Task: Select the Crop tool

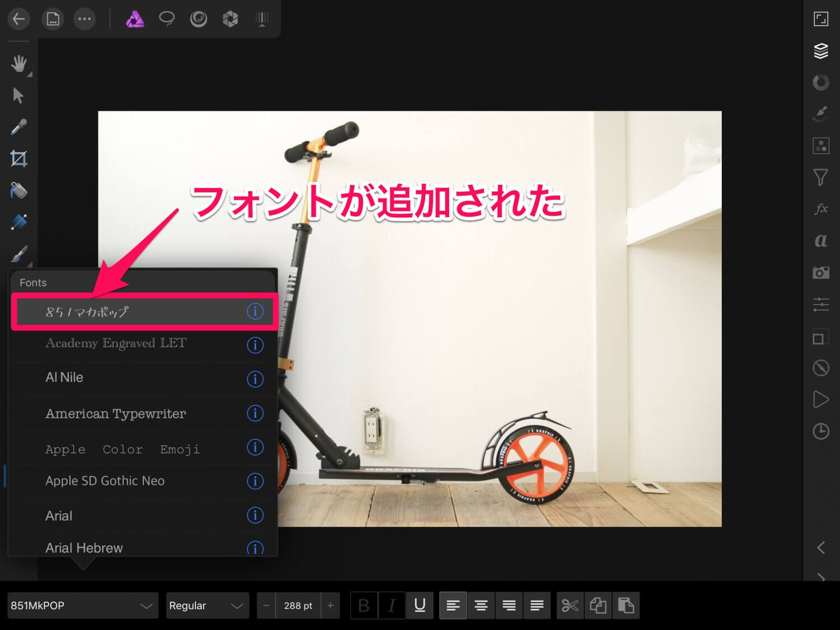Action: click(x=18, y=159)
